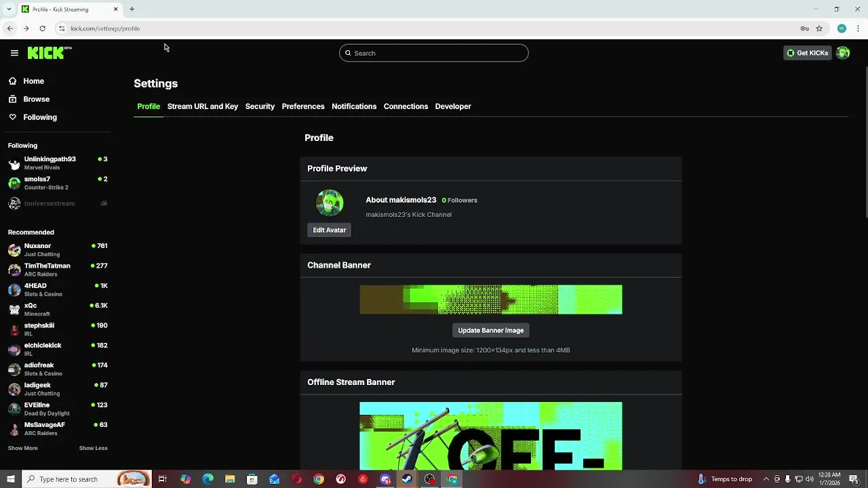Open password manager key icon

(x=804, y=28)
